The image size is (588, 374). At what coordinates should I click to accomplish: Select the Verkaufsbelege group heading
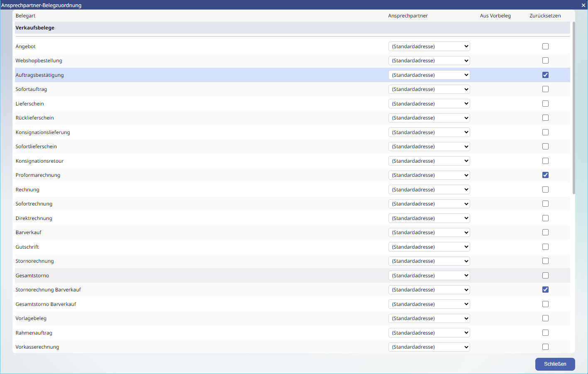[x=35, y=28]
